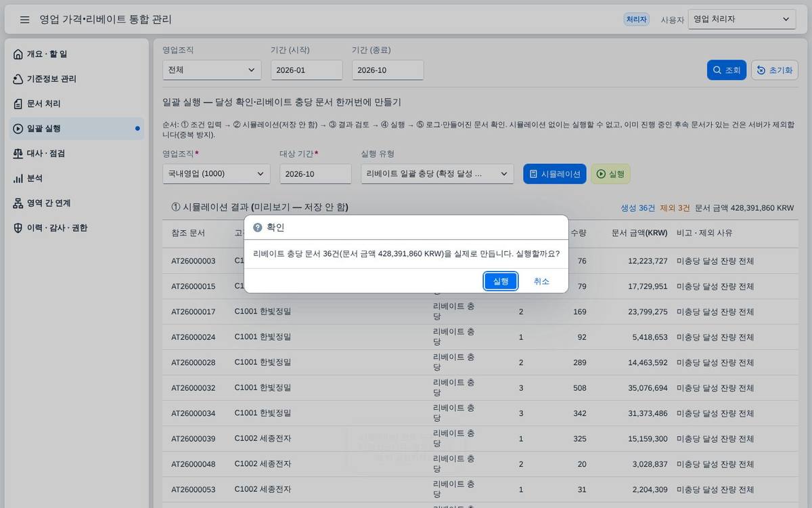Screen dimensions: 812x508
Task: Click the home icon beside 개요·할 일
Action: pos(18,54)
